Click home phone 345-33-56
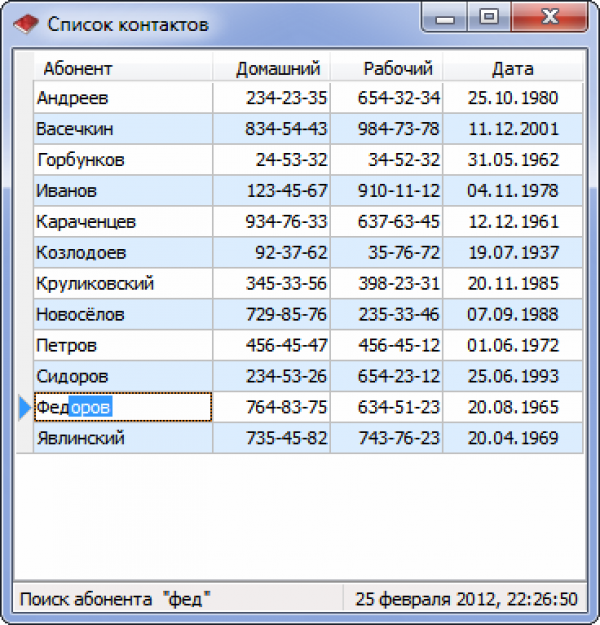 [x=271, y=283]
